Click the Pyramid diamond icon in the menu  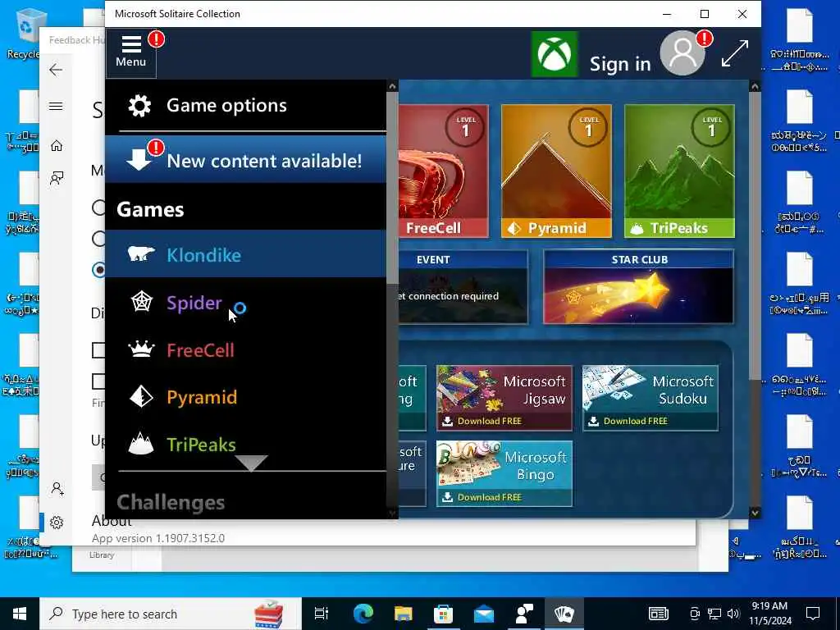coord(141,397)
